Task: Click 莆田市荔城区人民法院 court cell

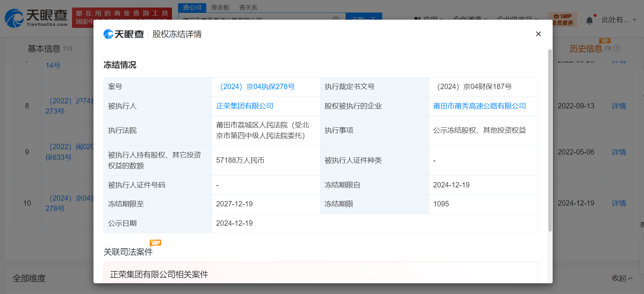Action: point(266,130)
